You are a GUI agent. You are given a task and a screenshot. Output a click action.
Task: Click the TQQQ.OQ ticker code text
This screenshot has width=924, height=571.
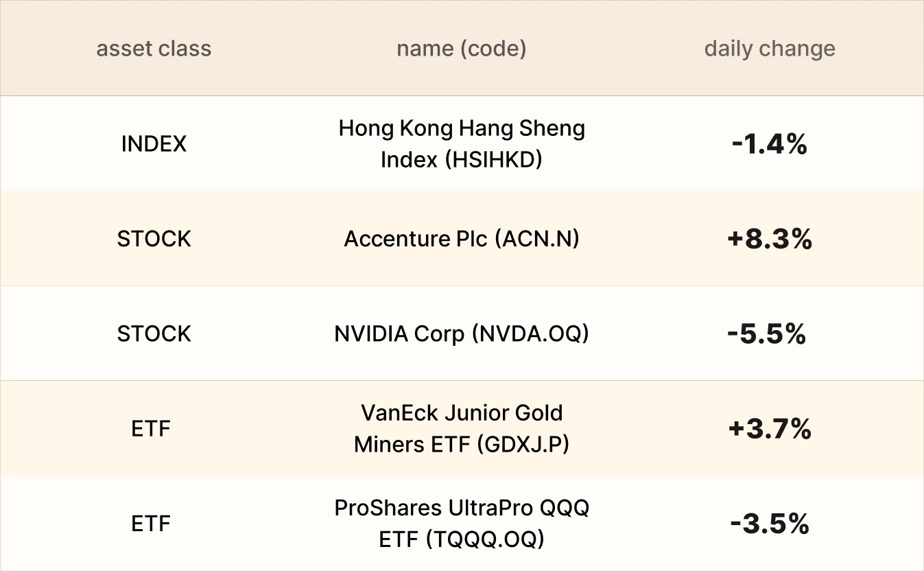point(485,539)
